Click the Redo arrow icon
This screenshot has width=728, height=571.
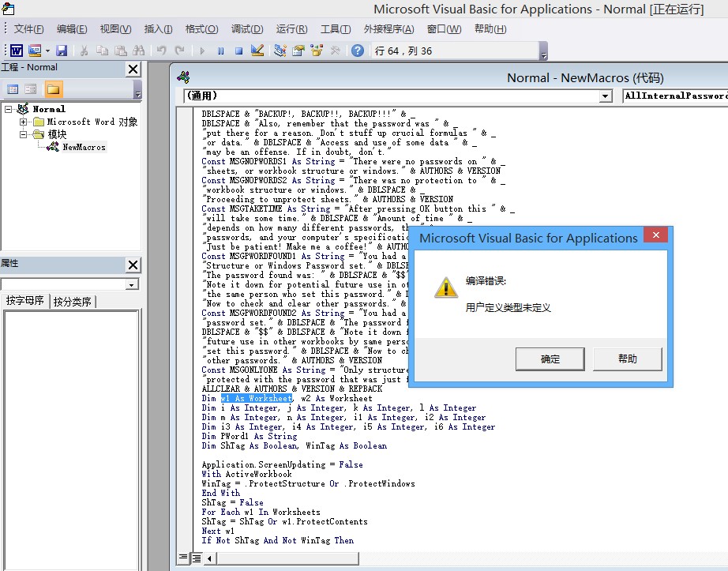point(179,50)
